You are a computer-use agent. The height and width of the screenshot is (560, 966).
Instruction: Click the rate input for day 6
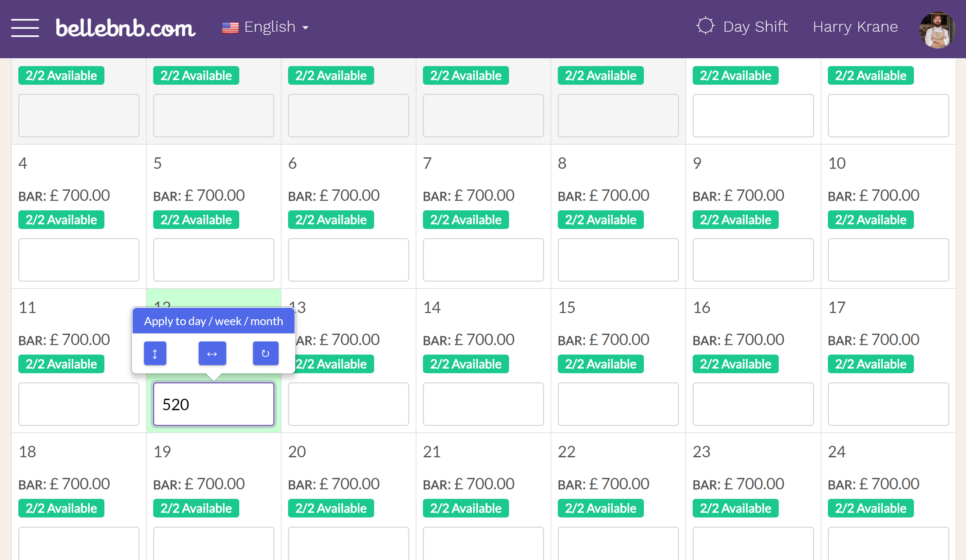pyautogui.click(x=348, y=260)
